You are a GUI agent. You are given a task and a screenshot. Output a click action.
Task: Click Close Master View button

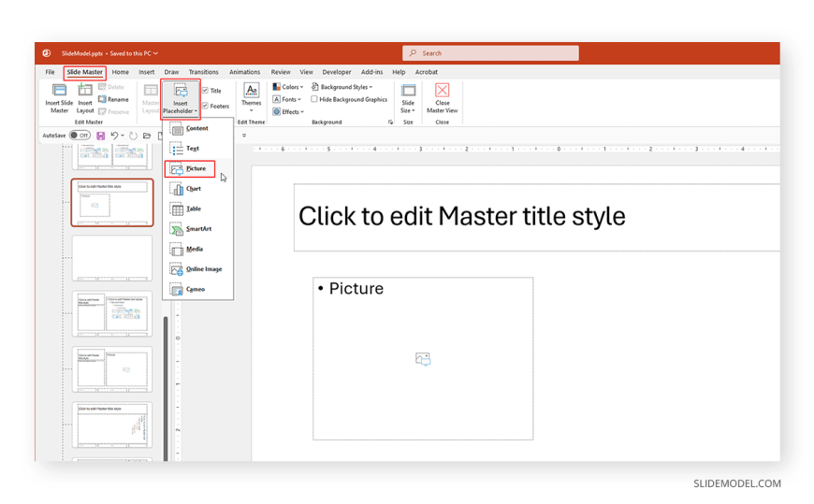coord(443,98)
